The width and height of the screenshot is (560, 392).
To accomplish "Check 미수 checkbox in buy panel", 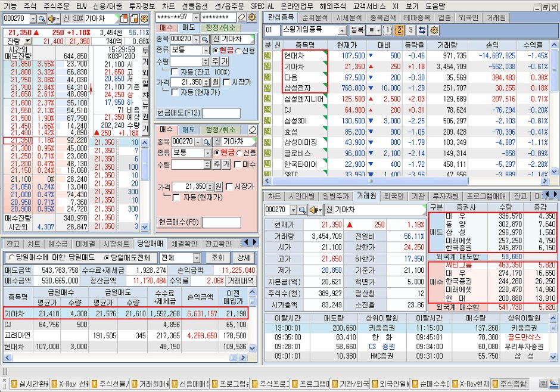I will (x=237, y=164).
